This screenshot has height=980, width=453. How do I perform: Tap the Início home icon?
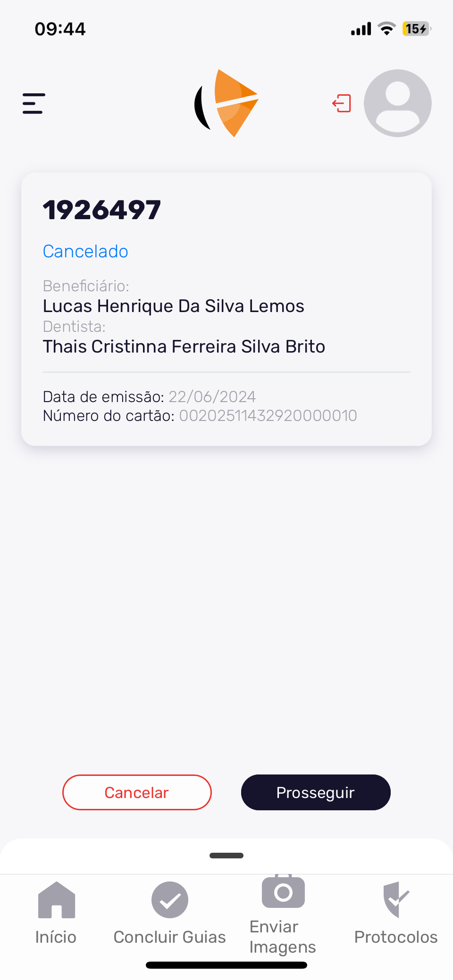(x=56, y=900)
